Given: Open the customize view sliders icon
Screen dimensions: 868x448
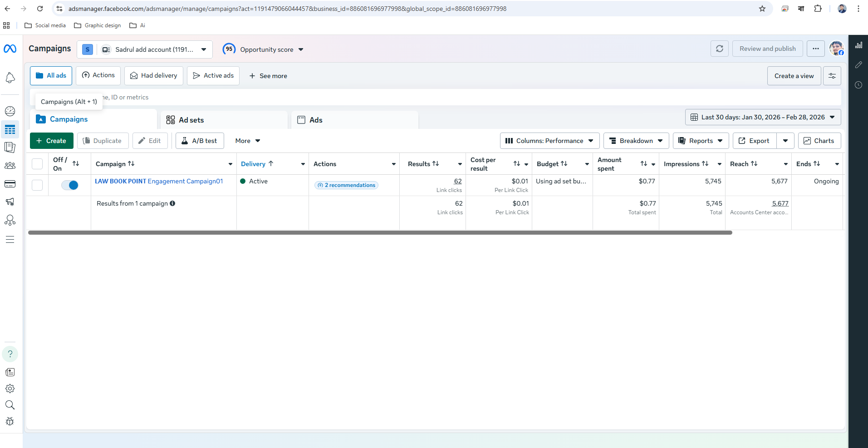Looking at the screenshot, I should [832, 76].
